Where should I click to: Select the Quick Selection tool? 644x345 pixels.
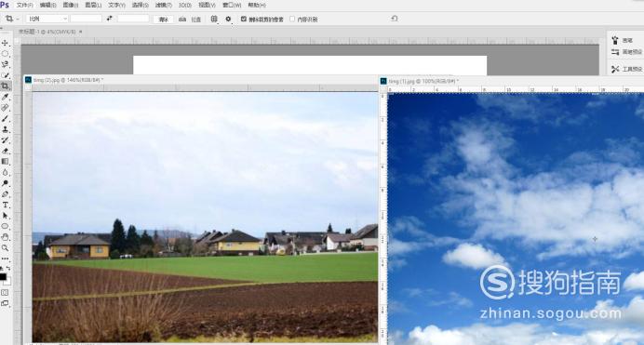(x=5, y=75)
